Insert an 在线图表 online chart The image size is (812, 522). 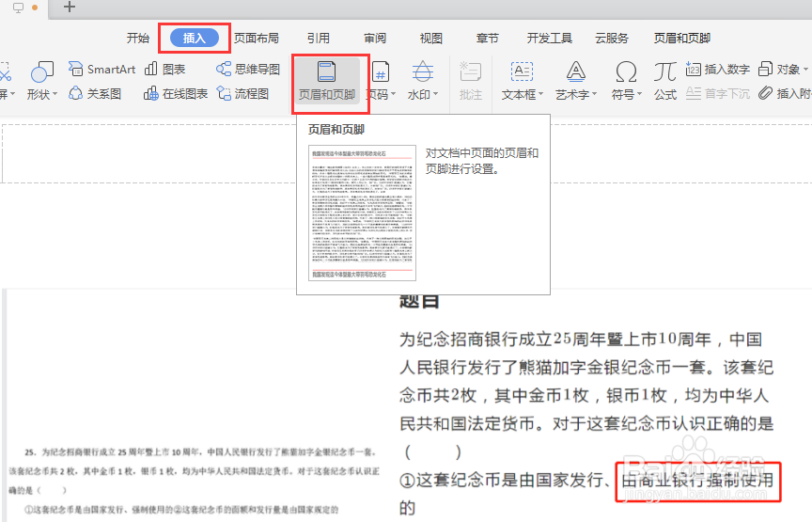pos(176,93)
